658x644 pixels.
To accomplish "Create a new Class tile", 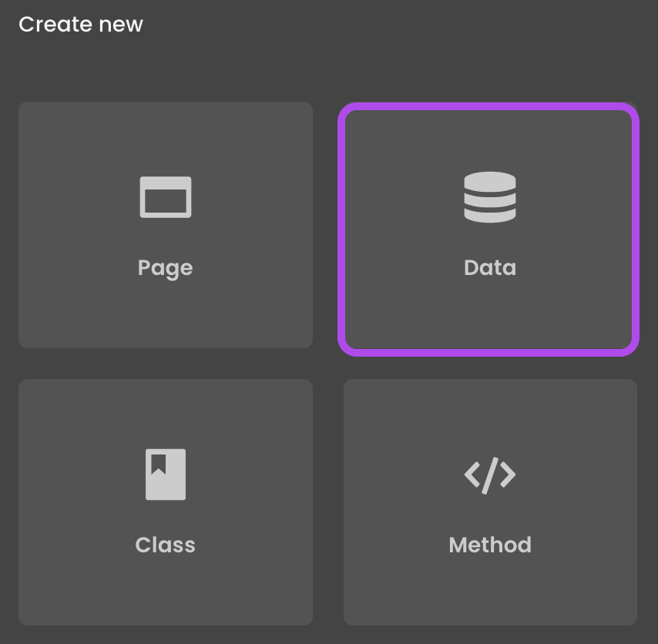I will (166, 502).
